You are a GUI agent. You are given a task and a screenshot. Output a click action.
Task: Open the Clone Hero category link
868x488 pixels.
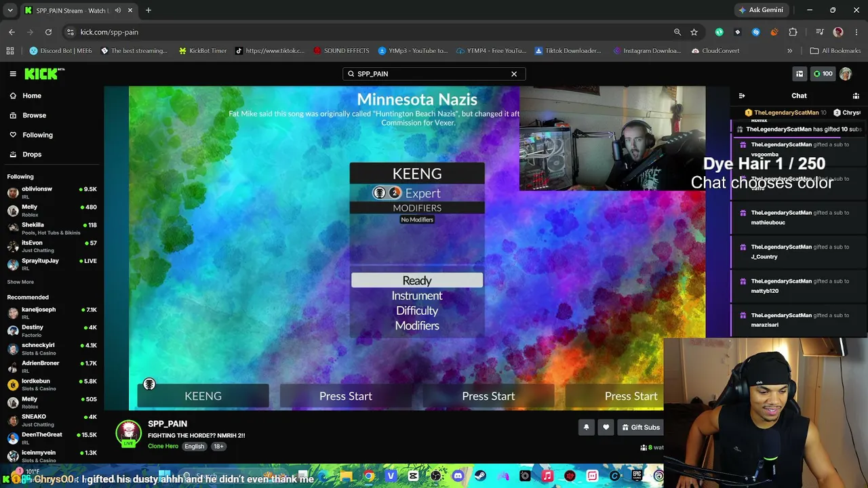tap(163, 447)
